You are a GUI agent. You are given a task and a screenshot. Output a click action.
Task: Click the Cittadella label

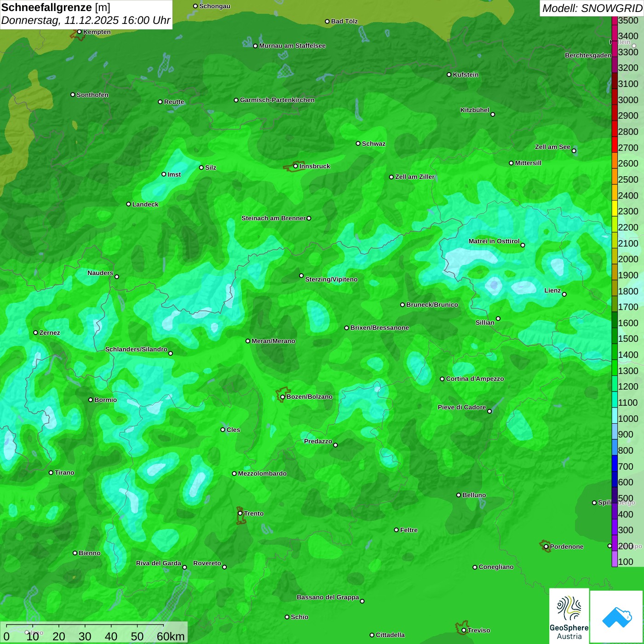390,635
